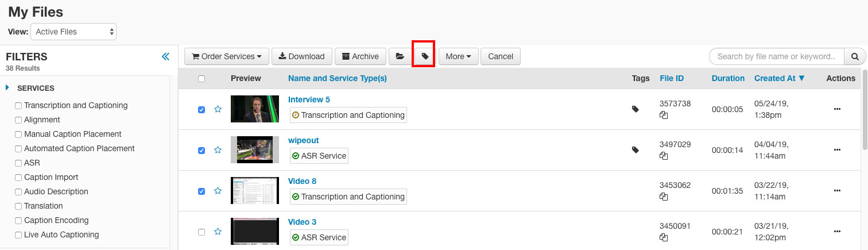Screen dimensions: 868x250
Task: Sort by Created At column
Action: [780, 78]
